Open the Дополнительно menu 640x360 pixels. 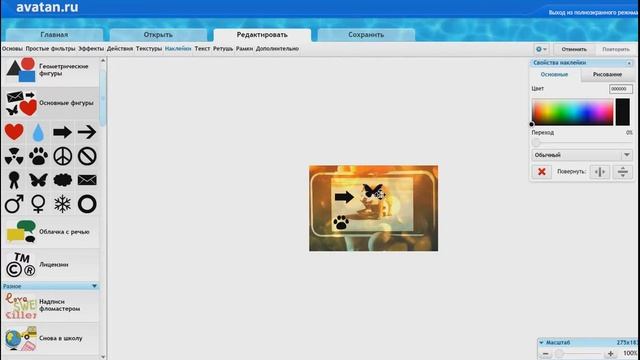[x=277, y=49]
